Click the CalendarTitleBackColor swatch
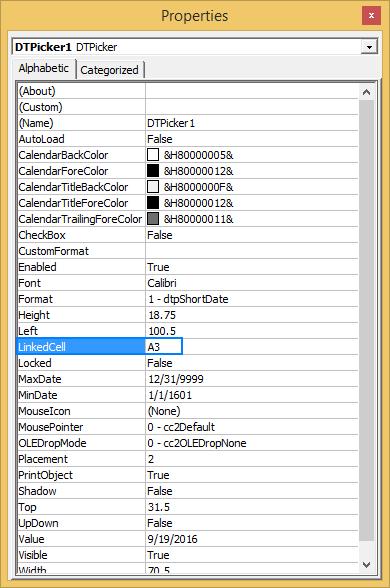Image resolution: width=390 pixels, height=588 pixels. pos(153,187)
